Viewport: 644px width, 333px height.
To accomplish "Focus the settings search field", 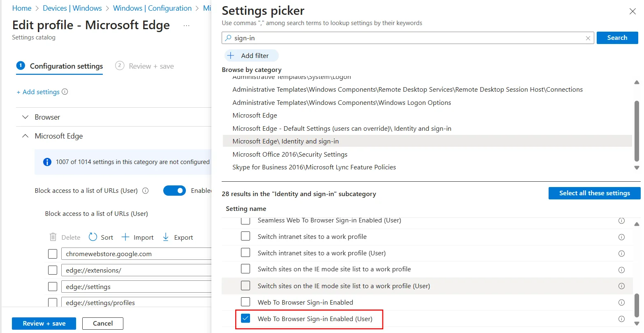I will click(x=408, y=38).
